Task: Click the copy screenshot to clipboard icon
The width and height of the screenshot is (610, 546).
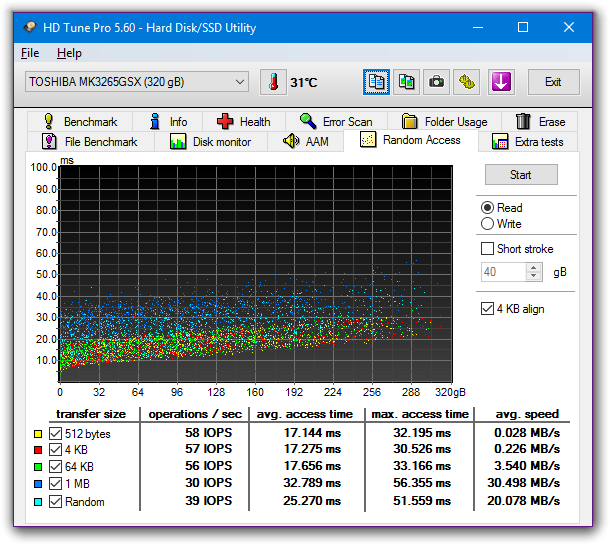Action: tap(406, 82)
